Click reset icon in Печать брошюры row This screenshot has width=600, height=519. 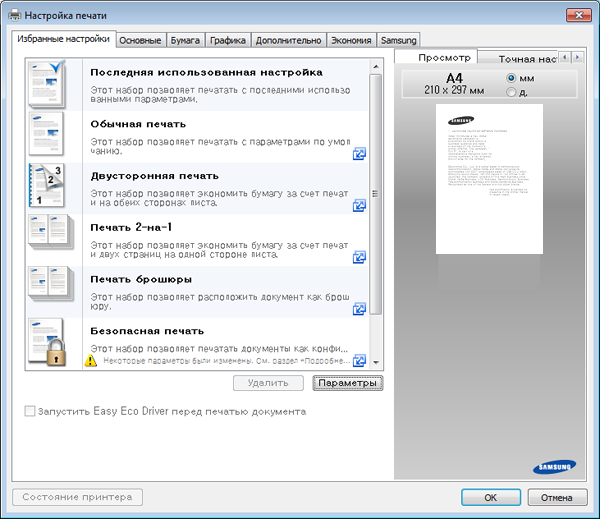pyautogui.click(x=359, y=309)
